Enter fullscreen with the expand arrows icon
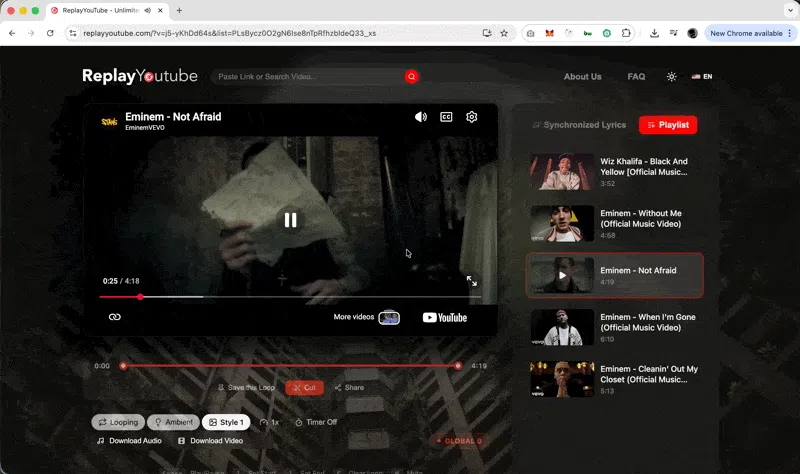Screen dimensions: 800x474 click(471, 281)
